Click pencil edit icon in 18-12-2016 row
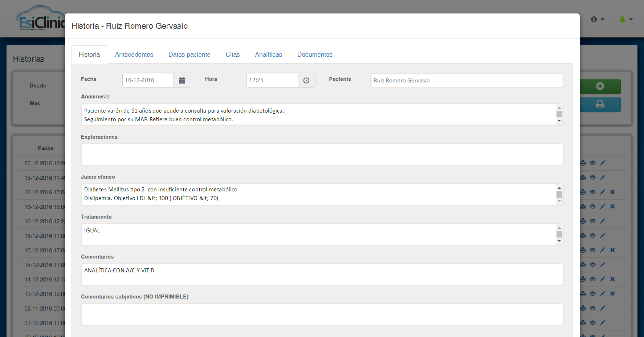Screen dimensions: 644x337 (x=603, y=178)
